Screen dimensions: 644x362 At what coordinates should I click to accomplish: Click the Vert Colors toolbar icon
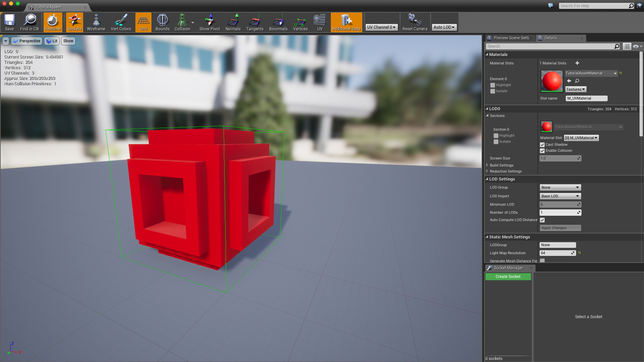tap(120, 22)
